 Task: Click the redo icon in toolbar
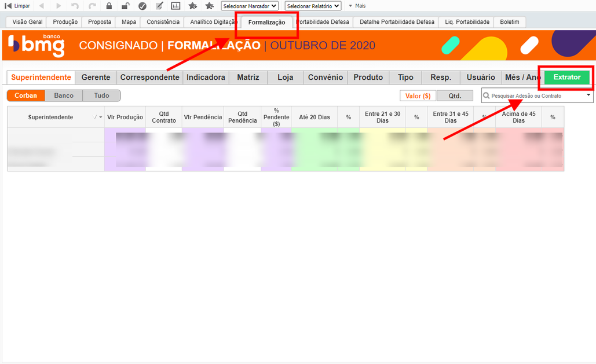coord(92,6)
